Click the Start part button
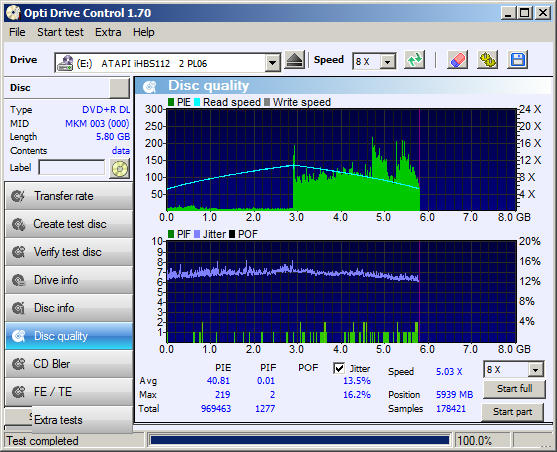The height and width of the screenshot is (452, 557). pyautogui.click(x=513, y=412)
